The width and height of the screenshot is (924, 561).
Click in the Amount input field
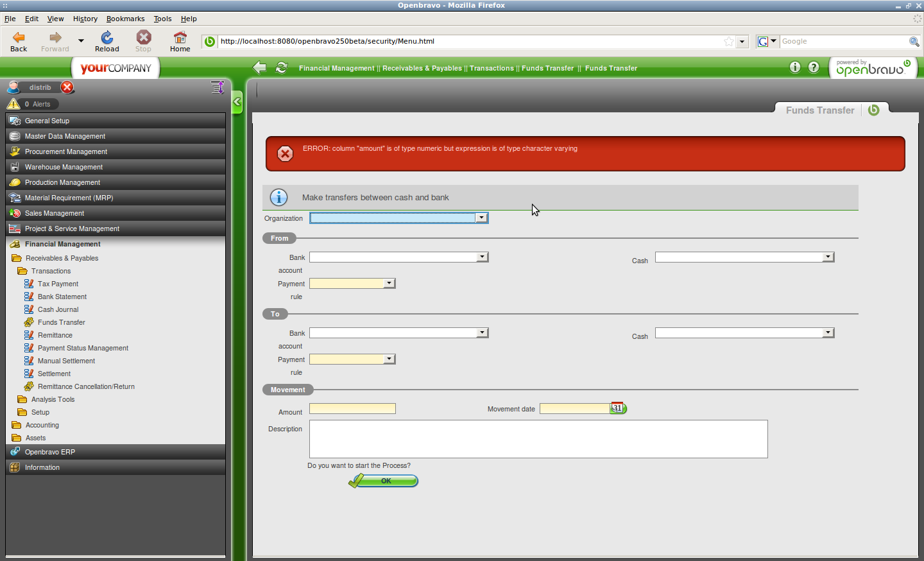(x=352, y=409)
